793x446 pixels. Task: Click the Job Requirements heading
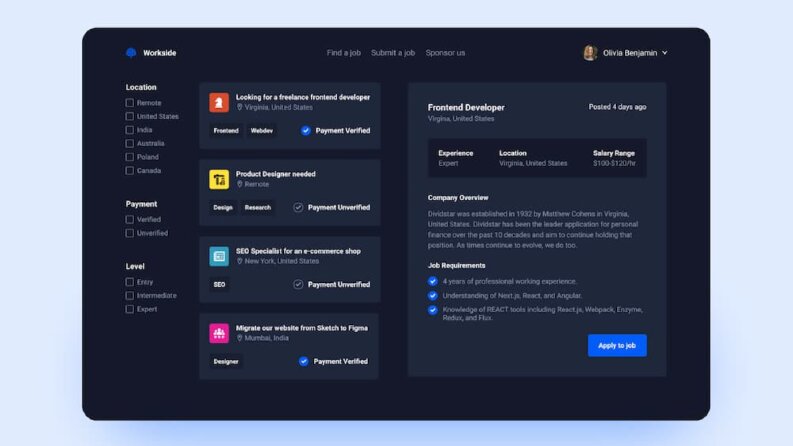pos(456,265)
